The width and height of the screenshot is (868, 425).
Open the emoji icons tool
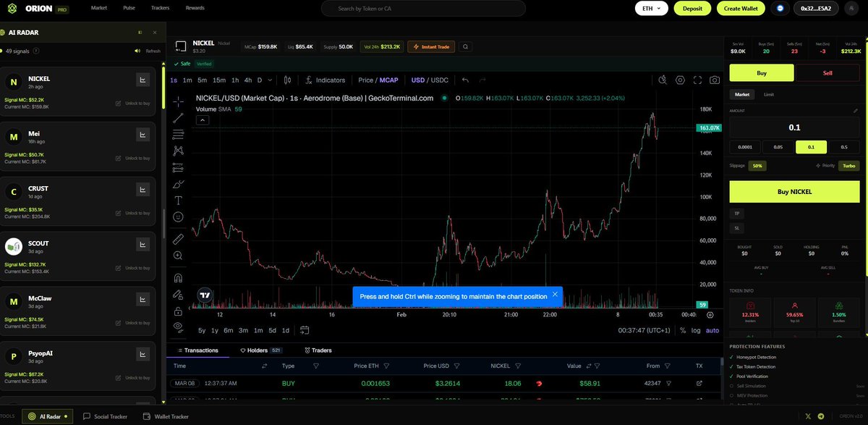pyautogui.click(x=178, y=216)
